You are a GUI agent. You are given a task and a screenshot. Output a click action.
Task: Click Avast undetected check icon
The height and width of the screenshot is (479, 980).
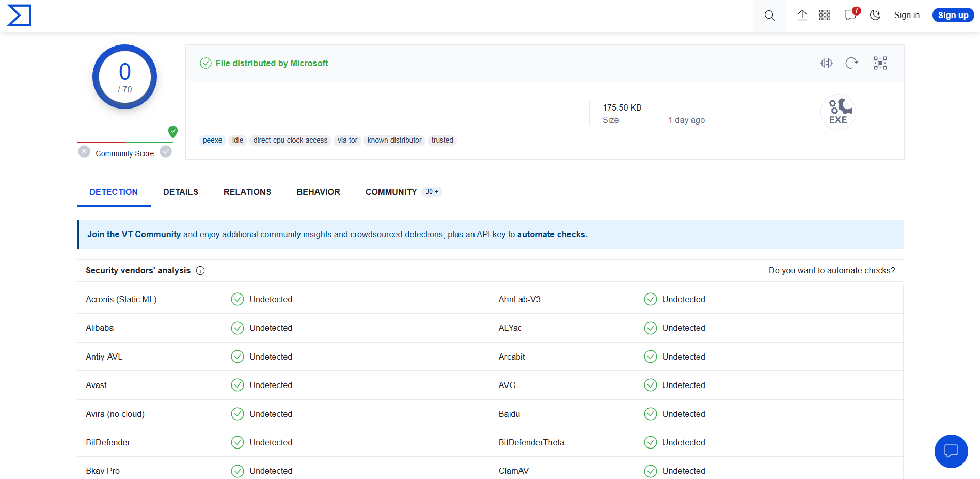pyautogui.click(x=238, y=385)
